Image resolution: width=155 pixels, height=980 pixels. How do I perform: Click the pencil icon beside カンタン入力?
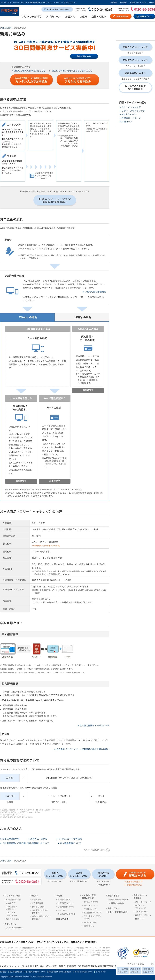tap(4, 124)
